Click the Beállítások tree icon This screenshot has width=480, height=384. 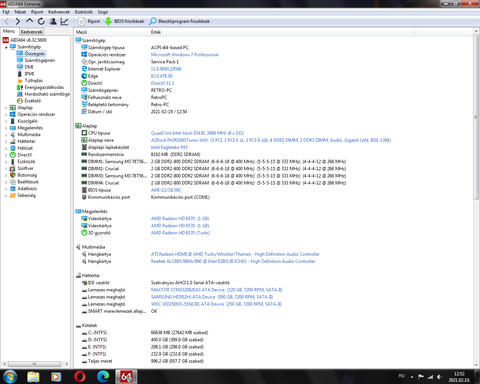pos(13,182)
